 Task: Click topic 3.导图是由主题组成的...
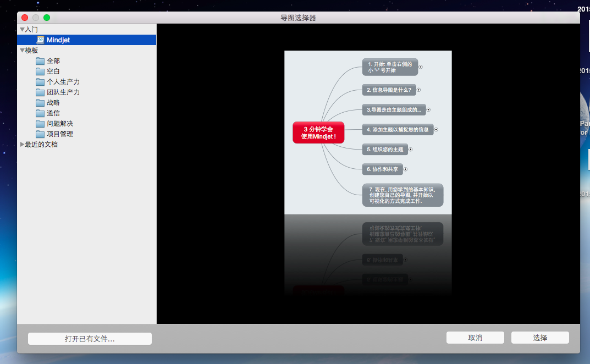[x=394, y=110]
